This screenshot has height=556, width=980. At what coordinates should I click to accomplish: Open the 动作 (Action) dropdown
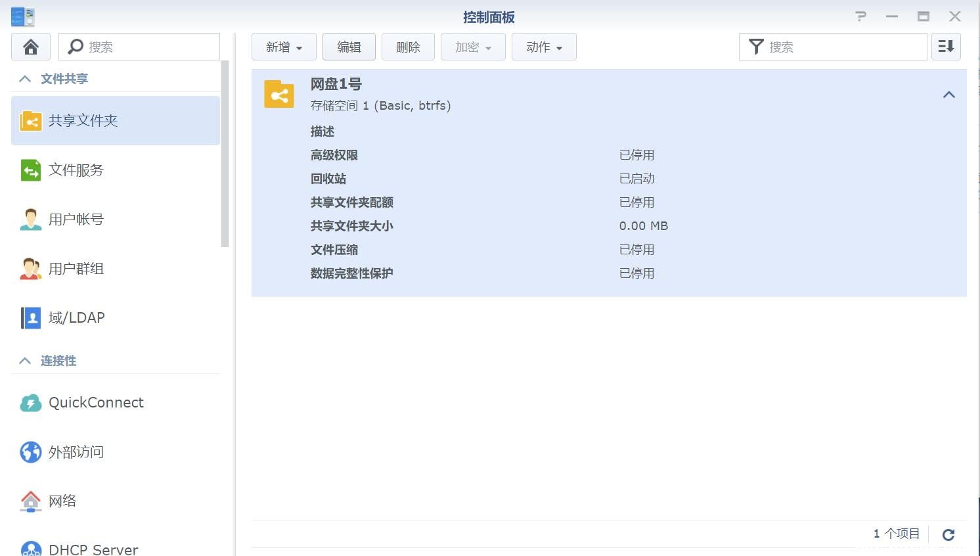pos(544,47)
